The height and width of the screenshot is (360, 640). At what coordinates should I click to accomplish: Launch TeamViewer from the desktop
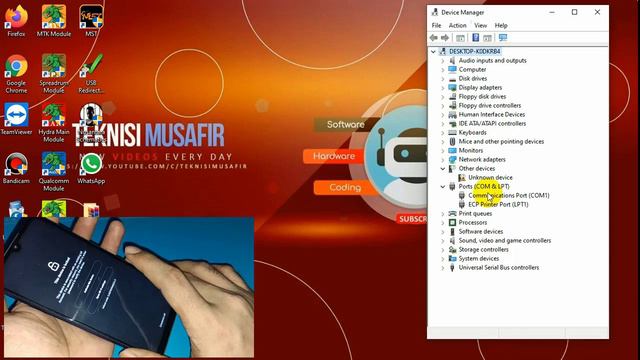click(x=16, y=119)
